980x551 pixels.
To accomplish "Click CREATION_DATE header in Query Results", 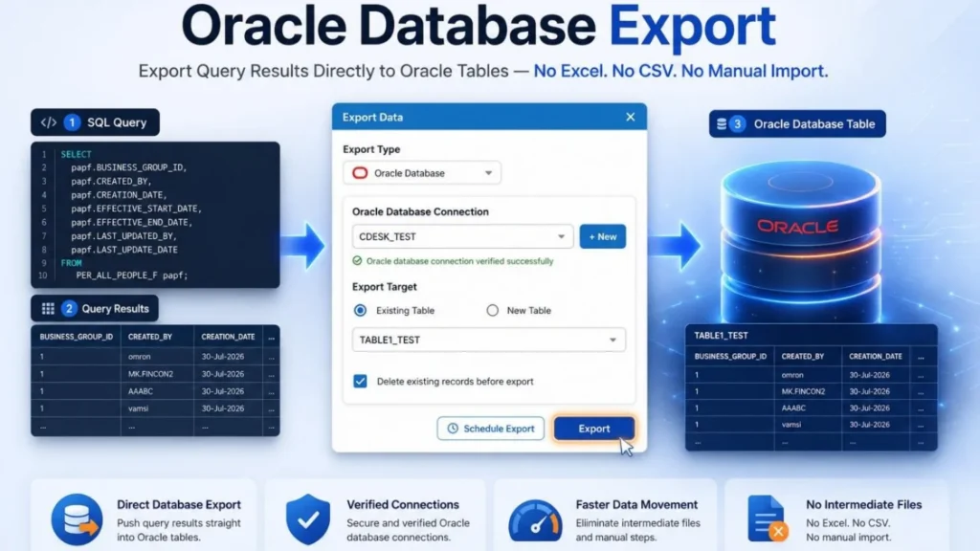I will coord(228,337).
